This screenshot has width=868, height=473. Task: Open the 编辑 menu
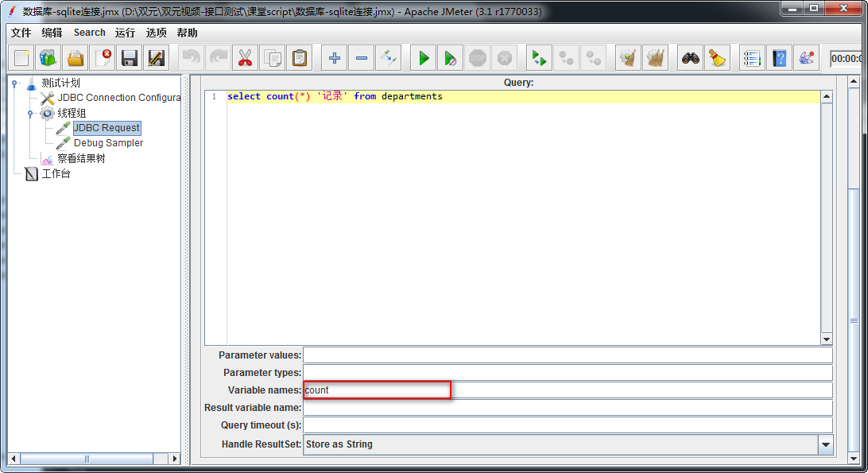tap(52, 33)
